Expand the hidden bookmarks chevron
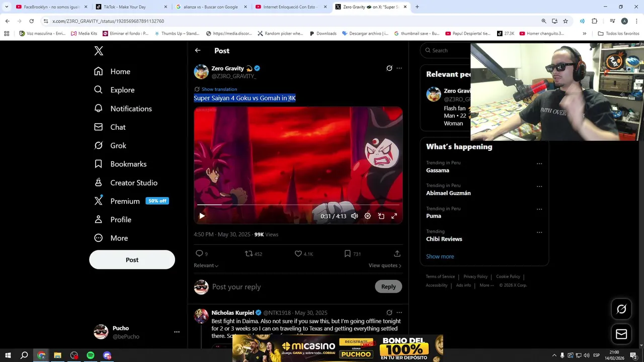 584,34
